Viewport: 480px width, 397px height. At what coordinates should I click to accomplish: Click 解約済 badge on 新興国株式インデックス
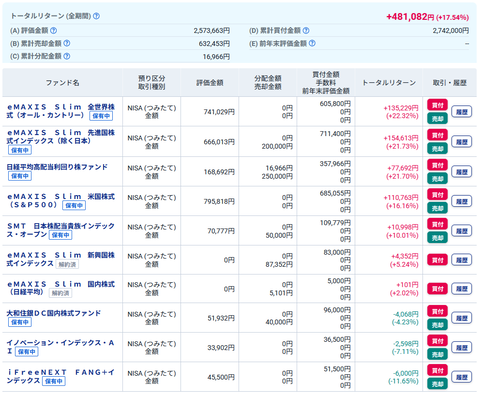[x=67, y=265]
